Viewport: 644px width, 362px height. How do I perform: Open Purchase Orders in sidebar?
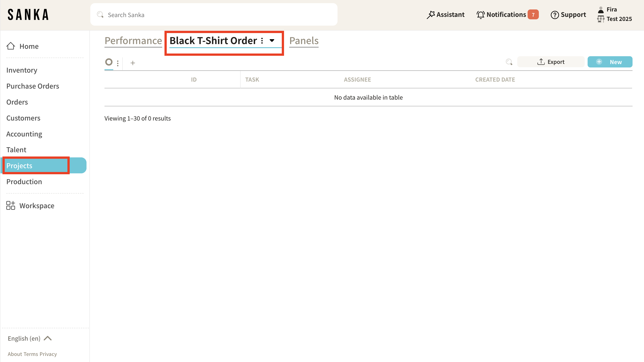pyautogui.click(x=33, y=86)
